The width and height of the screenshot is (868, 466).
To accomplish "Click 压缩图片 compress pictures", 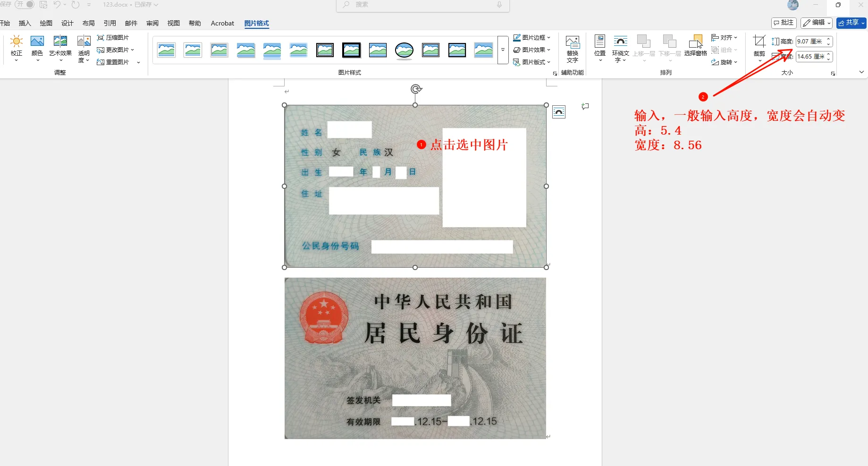I will tap(113, 38).
